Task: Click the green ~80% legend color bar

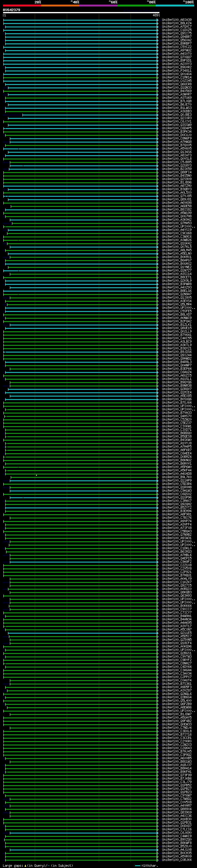Action: tap(136, 6)
